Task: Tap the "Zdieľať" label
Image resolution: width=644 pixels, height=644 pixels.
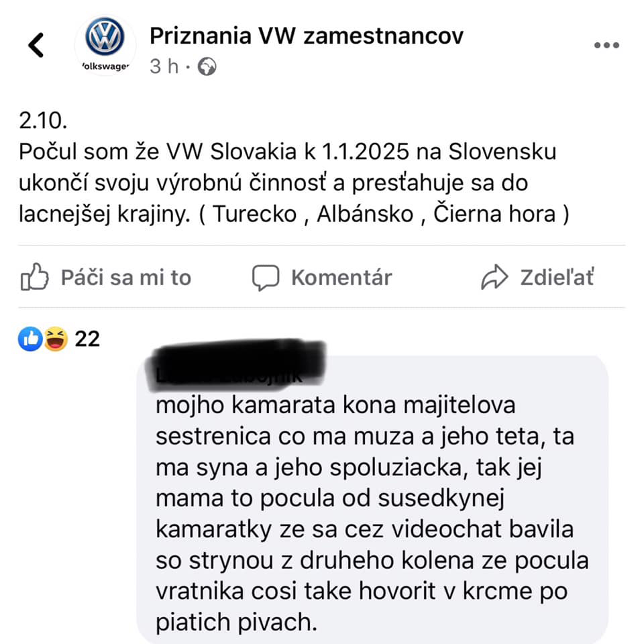Action: 557,278
